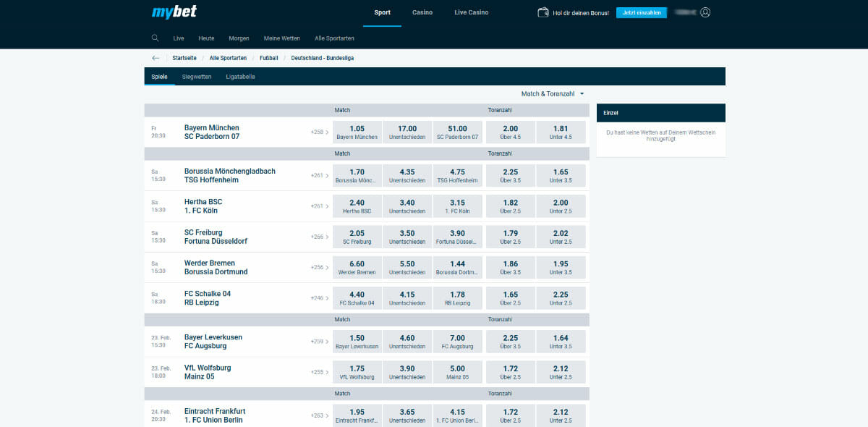
Task: Bet 1.70 on Borussia Mönchengladbach
Action: click(357, 176)
